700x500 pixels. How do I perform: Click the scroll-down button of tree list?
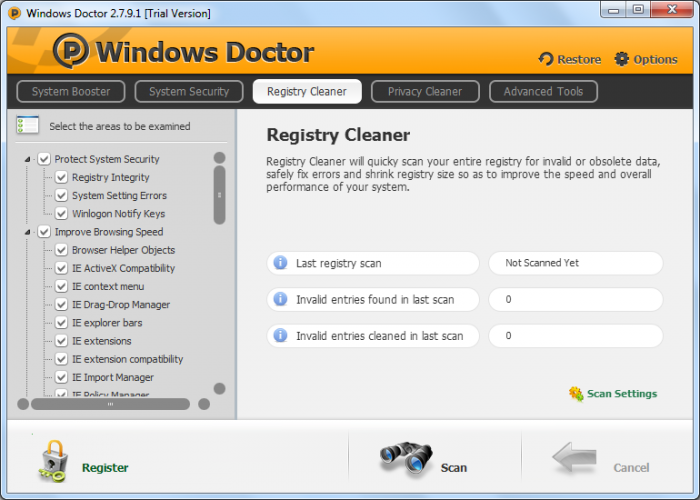click(x=219, y=388)
